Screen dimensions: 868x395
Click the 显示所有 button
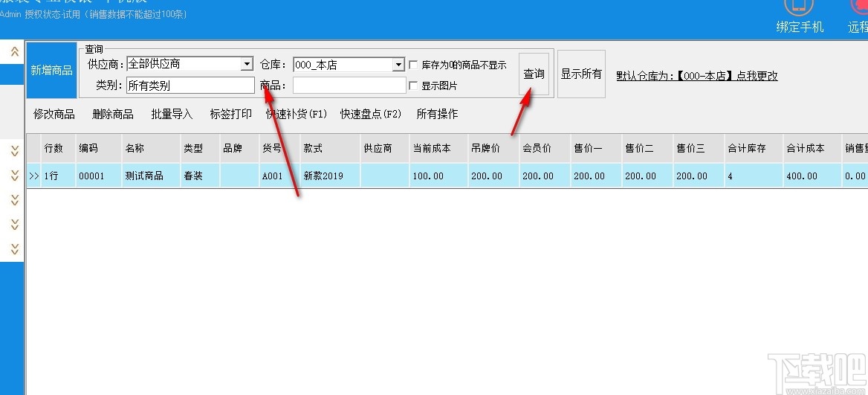pos(581,74)
